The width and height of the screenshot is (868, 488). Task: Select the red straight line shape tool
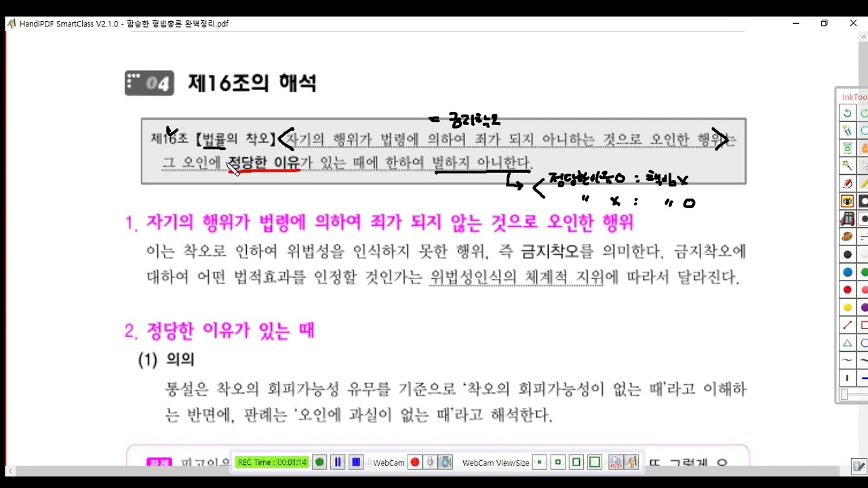(847, 325)
